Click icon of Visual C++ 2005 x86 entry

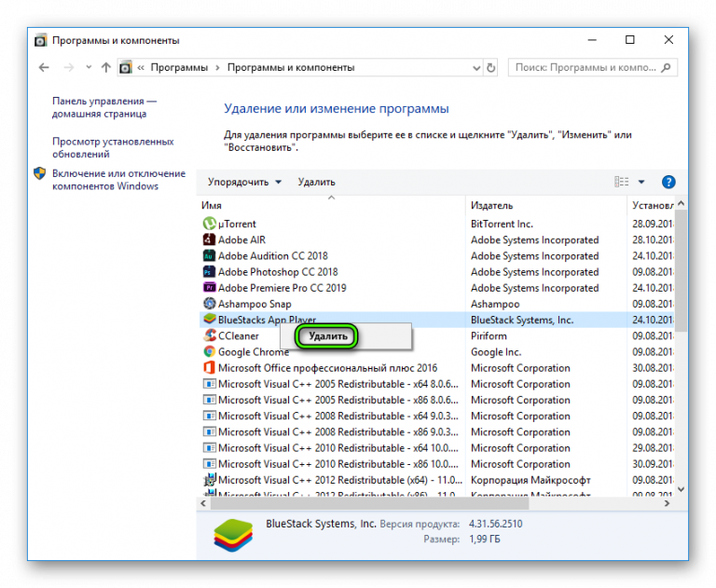[209, 400]
